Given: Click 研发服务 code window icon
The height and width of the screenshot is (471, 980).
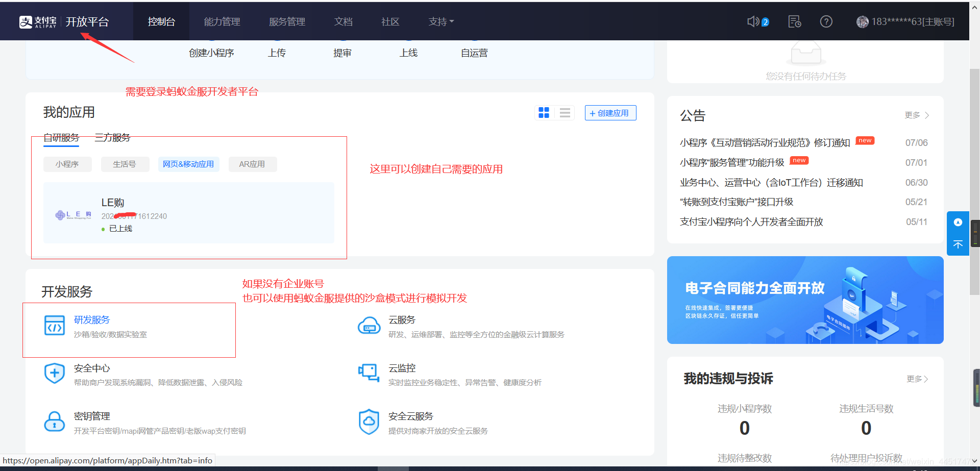Looking at the screenshot, I should click(x=55, y=326).
